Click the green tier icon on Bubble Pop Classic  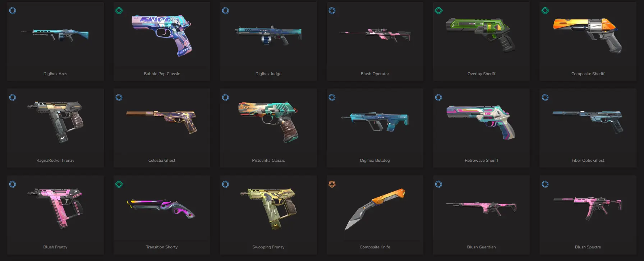119,11
